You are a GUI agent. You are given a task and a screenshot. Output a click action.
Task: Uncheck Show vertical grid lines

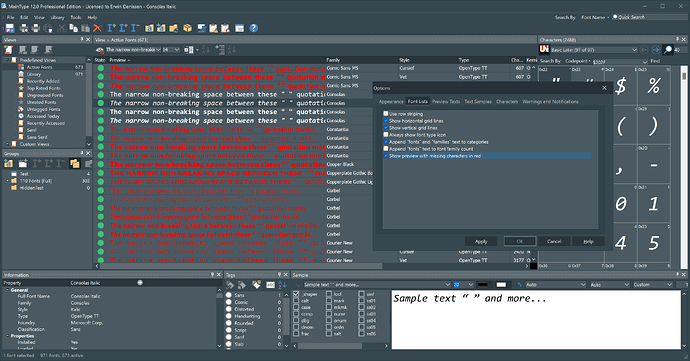click(x=386, y=128)
